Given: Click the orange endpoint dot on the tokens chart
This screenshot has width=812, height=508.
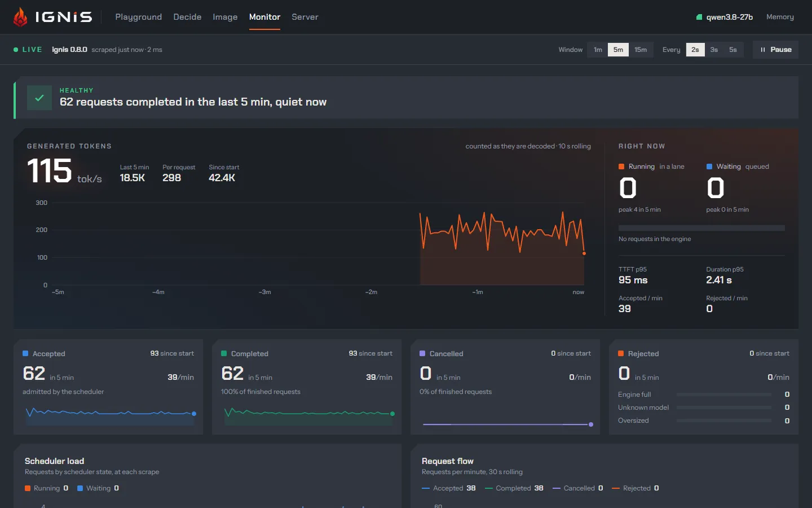Looking at the screenshot, I should click(x=584, y=253).
